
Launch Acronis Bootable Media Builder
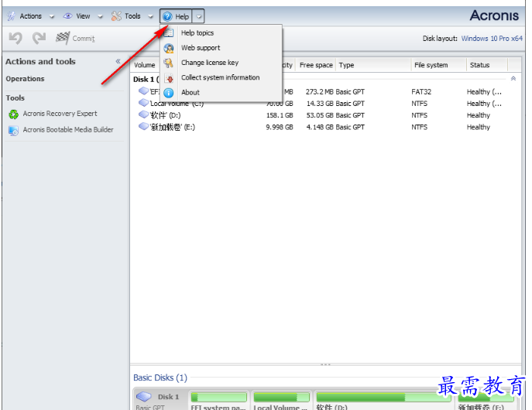[68, 130]
